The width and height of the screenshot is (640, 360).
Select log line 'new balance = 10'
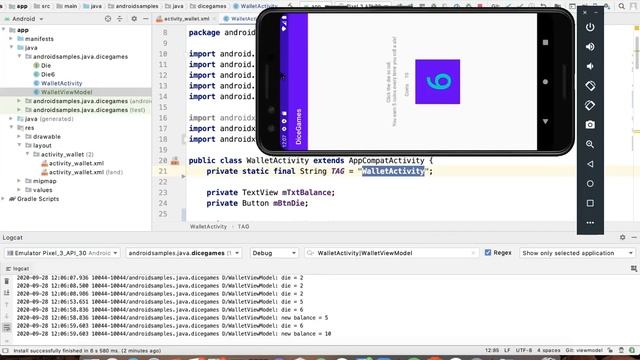(x=174, y=334)
